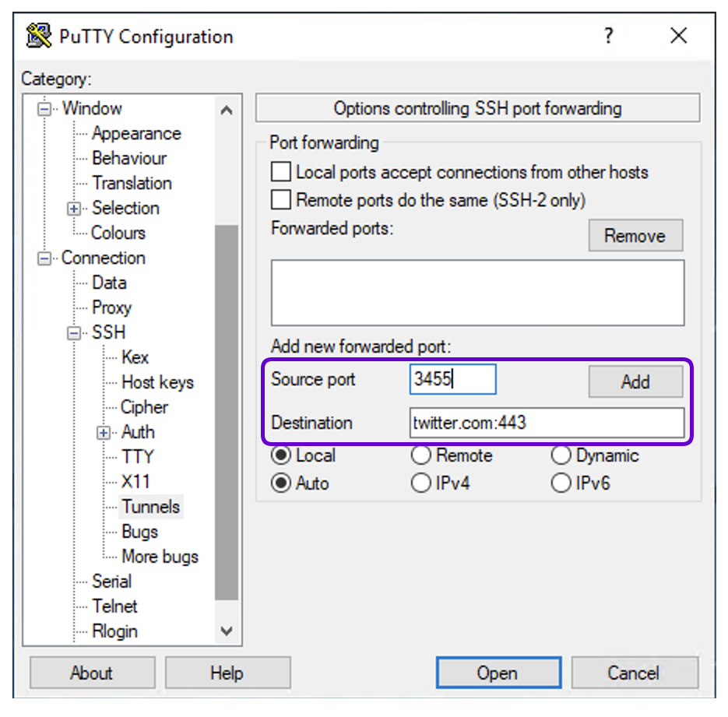Enable local ports accept connections from other hosts
Viewport: 728px width, 717px height.
pyautogui.click(x=281, y=172)
